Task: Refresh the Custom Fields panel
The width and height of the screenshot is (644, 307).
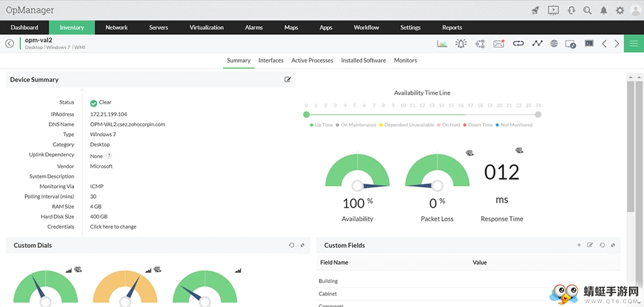Action: tap(602, 245)
